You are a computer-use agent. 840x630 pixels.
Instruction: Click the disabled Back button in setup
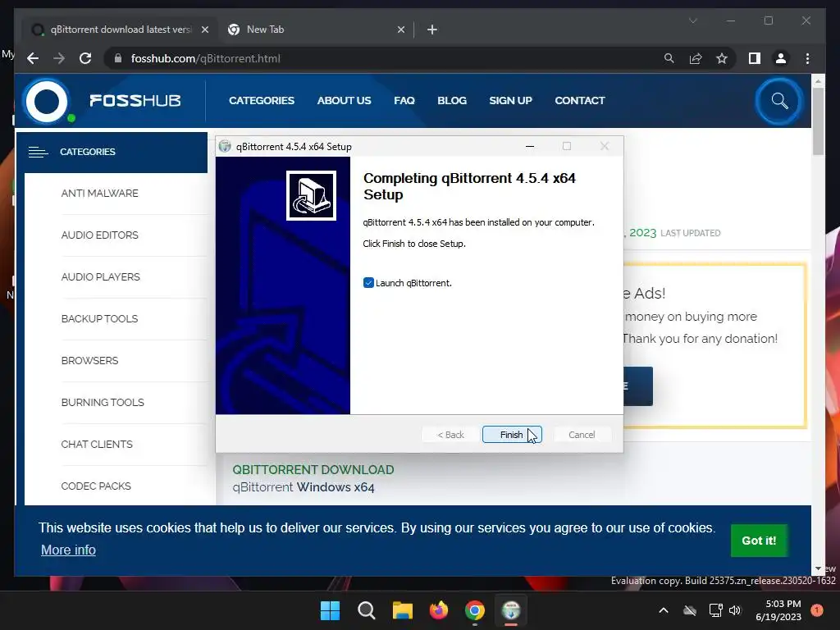[450, 435]
